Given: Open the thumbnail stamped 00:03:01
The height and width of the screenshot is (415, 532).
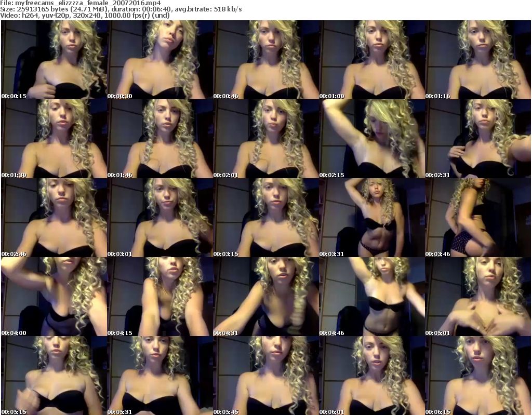Looking at the screenshot, I should 160,218.
